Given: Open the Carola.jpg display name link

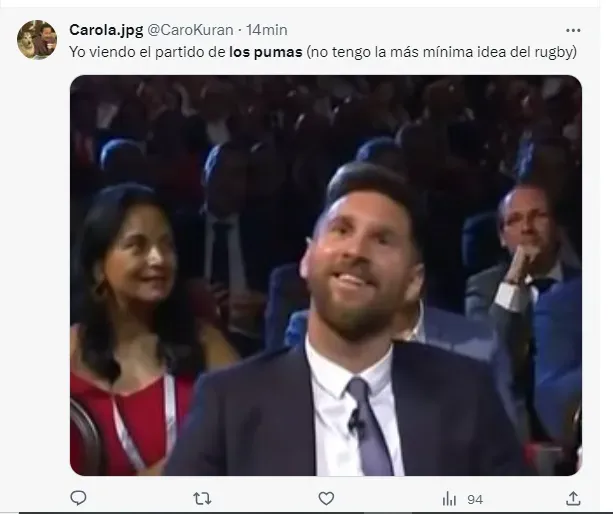Looking at the screenshot, I should pyautogui.click(x=105, y=30).
